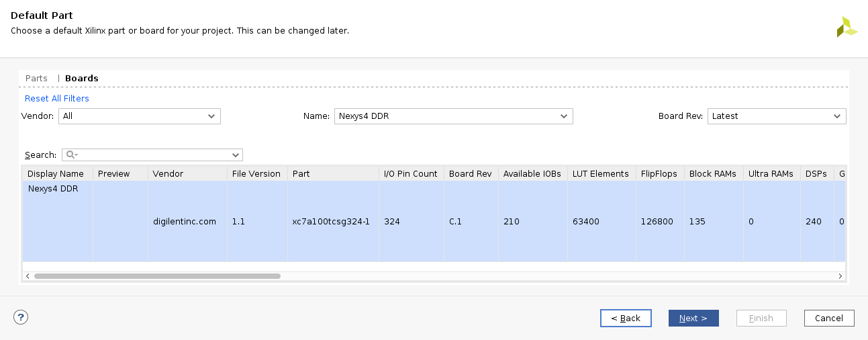Sort by FlipFlops column header
Screen dimensions: 868x340
pos(660,173)
